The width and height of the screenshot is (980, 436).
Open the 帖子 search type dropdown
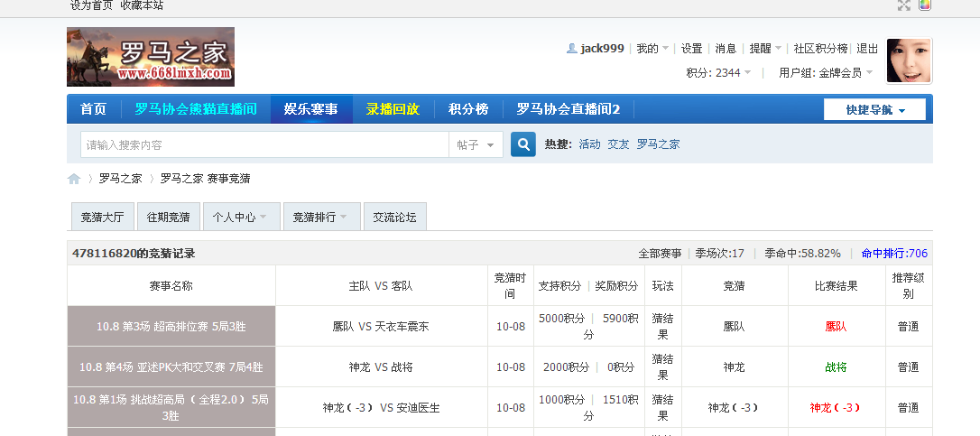[476, 145]
